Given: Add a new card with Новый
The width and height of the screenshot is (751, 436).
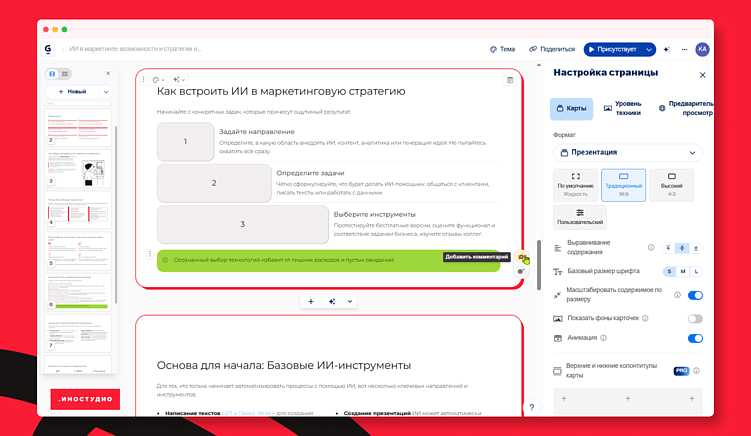Looking at the screenshot, I should tap(72, 92).
